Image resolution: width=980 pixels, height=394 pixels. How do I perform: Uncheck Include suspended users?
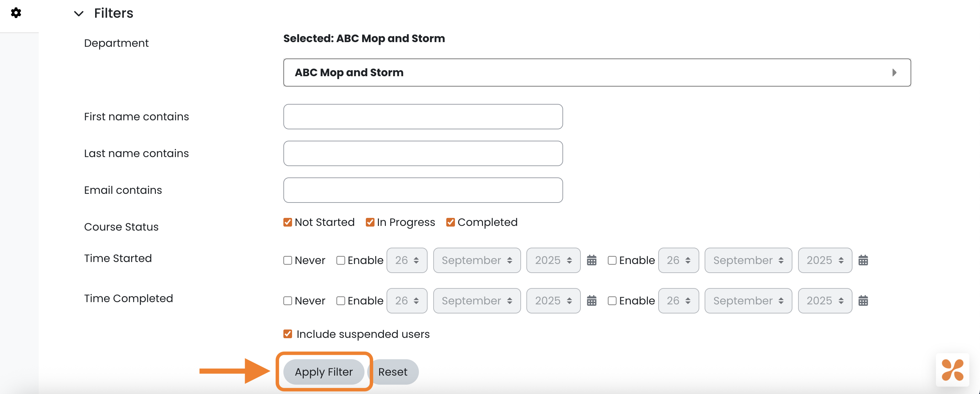coord(288,334)
